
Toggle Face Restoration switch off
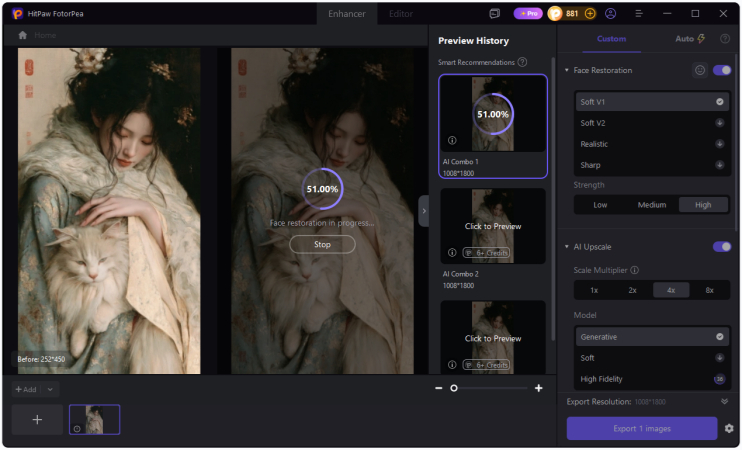click(x=722, y=70)
